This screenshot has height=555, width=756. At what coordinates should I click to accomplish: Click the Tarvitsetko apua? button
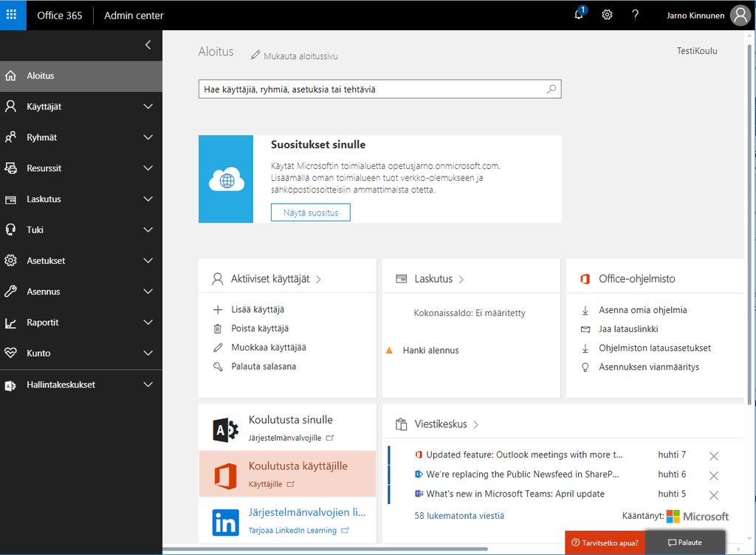click(605, 543)
